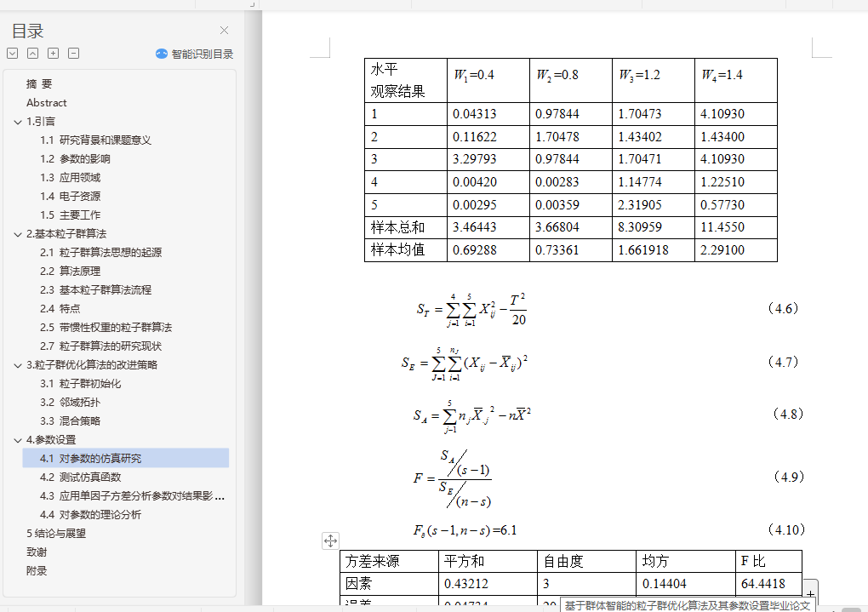Screen dimensions: 868x612
Task: Select highlighted 4.1 对参数的仿真研究
Action: coord(126,459)
